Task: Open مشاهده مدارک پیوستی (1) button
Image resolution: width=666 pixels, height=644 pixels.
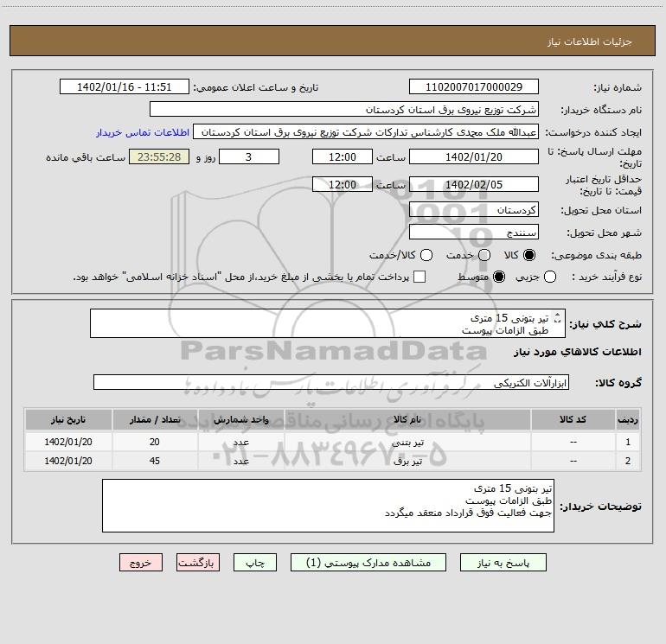Action: pyautogui.click(x=368, y=563)
